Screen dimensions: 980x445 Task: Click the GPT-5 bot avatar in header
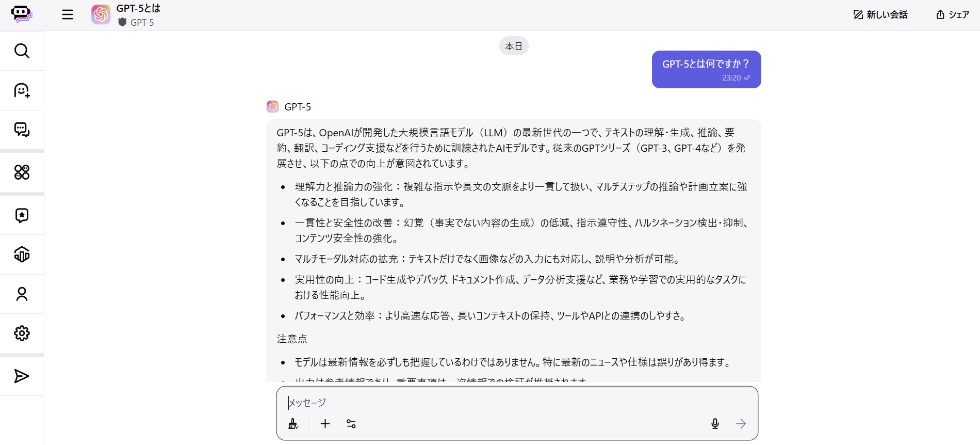[x=101, y=14]
